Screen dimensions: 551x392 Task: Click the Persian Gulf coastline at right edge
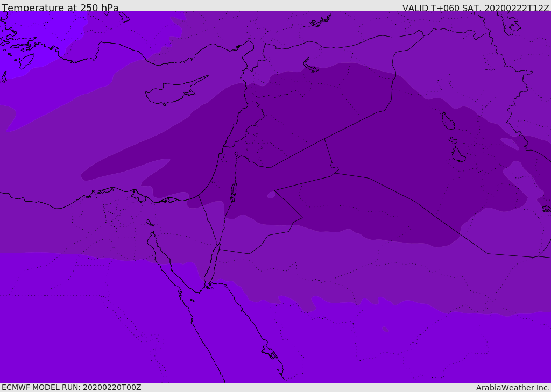(x=546, y=209)
